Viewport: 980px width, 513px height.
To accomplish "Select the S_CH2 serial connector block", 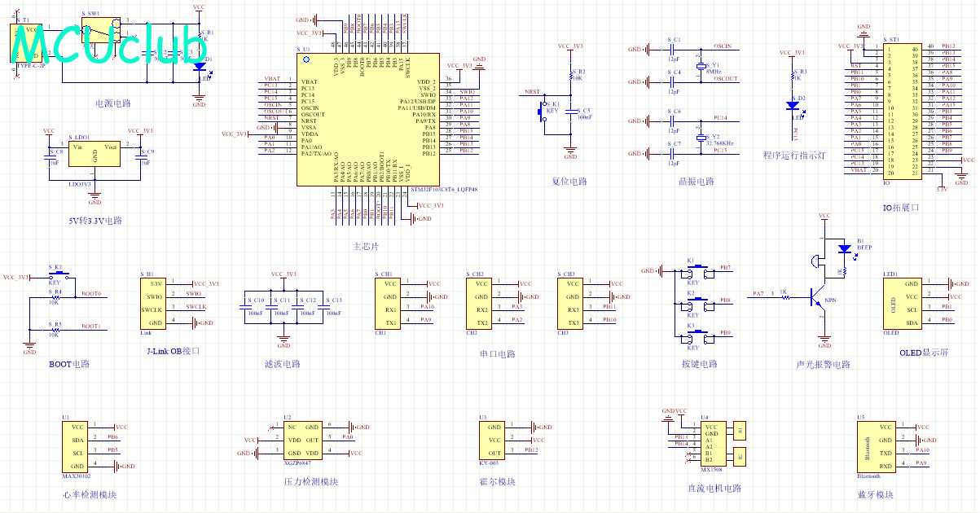I will pos(478,303).
